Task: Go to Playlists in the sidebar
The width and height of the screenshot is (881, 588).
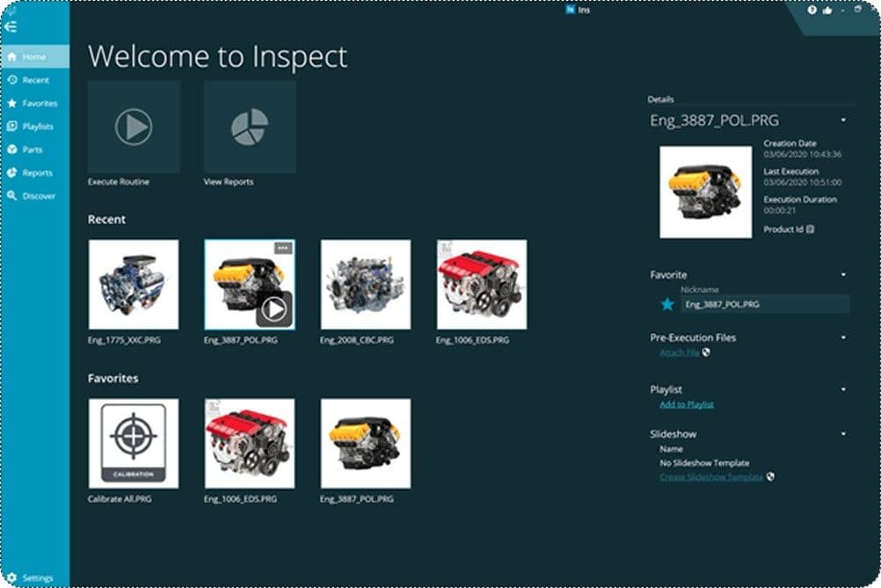Action: (x=36, y=127)
